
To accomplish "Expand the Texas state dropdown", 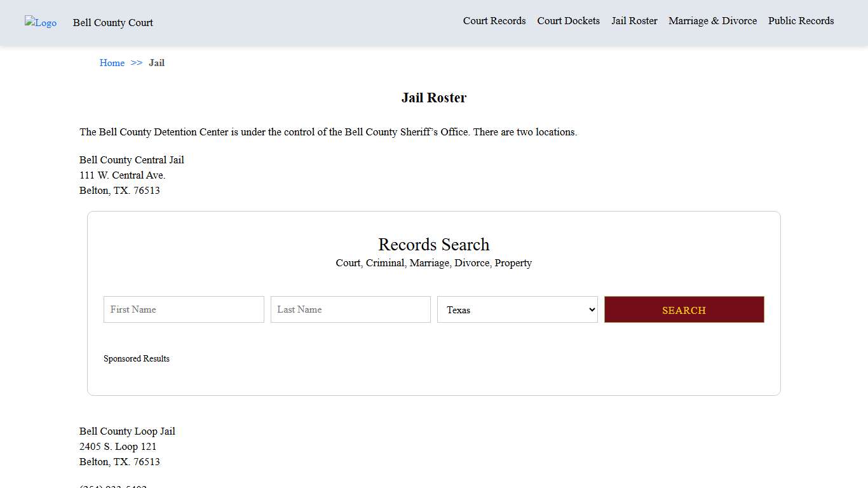I will click(517, 309).
